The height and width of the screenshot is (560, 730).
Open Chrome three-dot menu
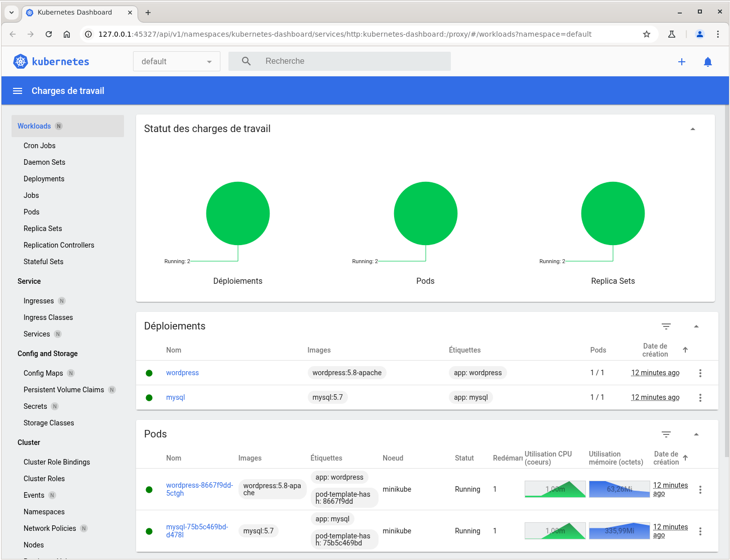tap(718, 34)
